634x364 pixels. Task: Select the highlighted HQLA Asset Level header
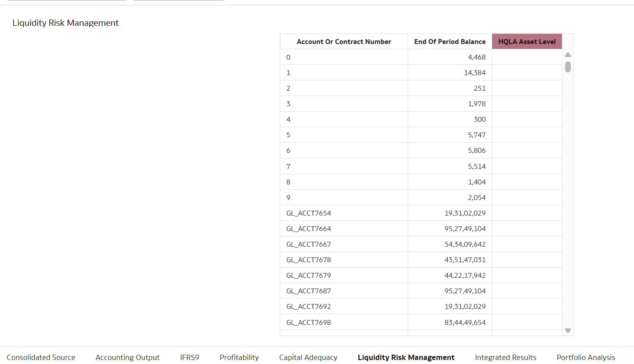pos(527,41)
